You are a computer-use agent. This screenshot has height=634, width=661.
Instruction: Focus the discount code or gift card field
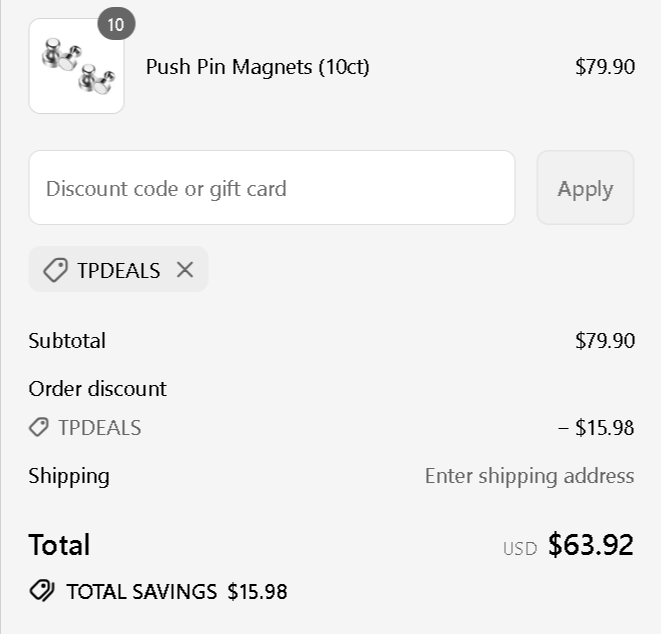point(271,188)
